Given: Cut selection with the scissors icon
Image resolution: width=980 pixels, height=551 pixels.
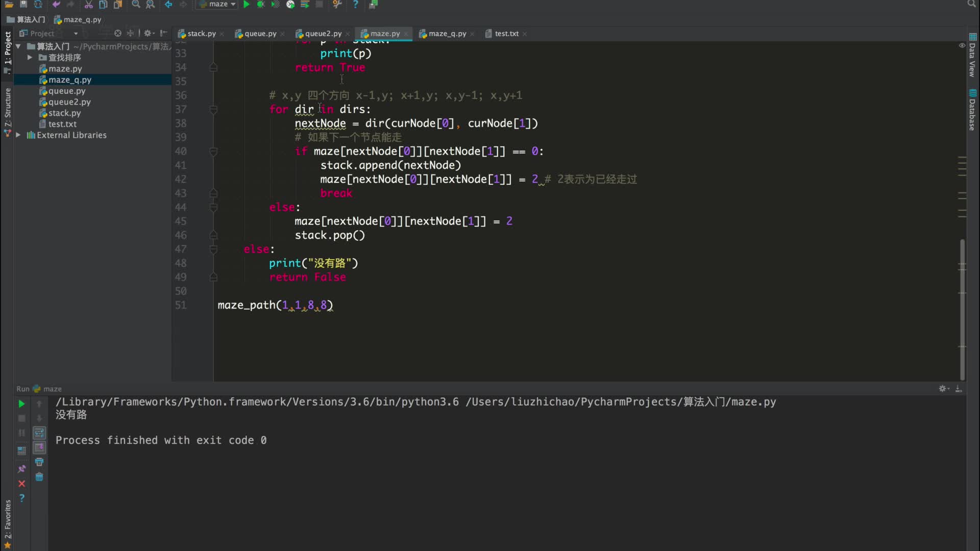Looking at the screenshot, I should coord(88,4).
